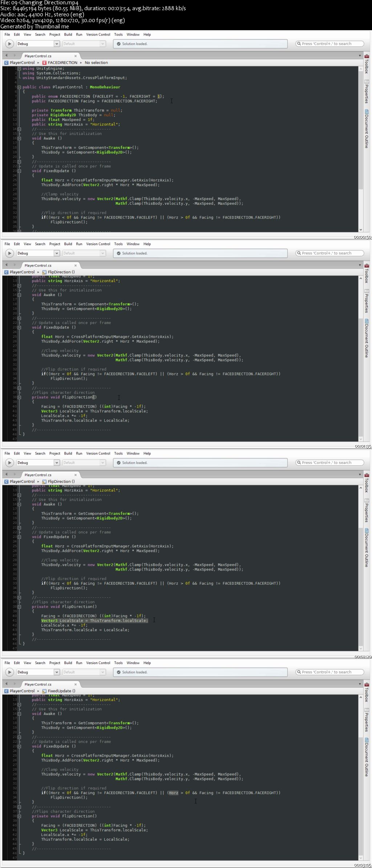Open the Edit menu in the 00:03:05 frame

pos(17,663)
